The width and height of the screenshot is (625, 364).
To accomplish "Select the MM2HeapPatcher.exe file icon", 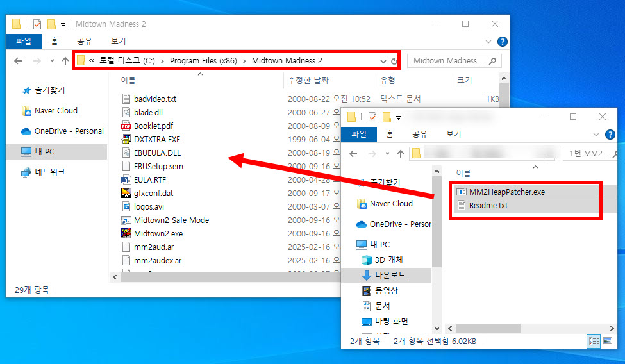I will click(x=461, y=192).
